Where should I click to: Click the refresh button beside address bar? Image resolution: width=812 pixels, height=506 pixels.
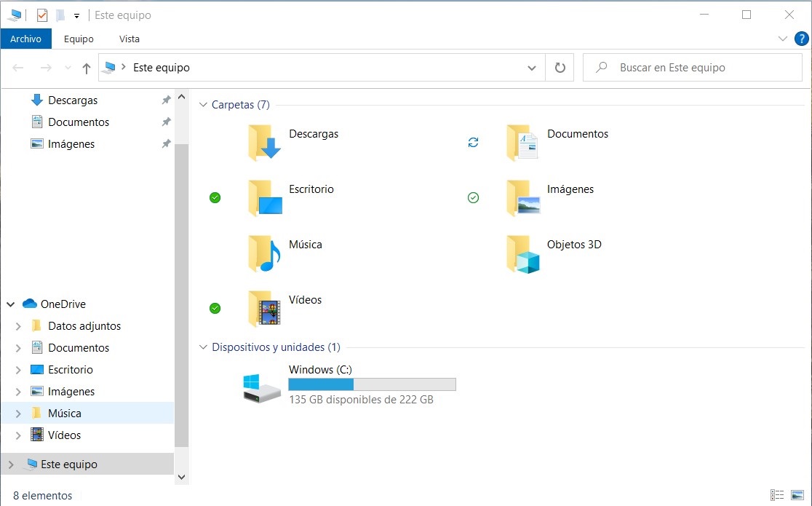[560, 68]
